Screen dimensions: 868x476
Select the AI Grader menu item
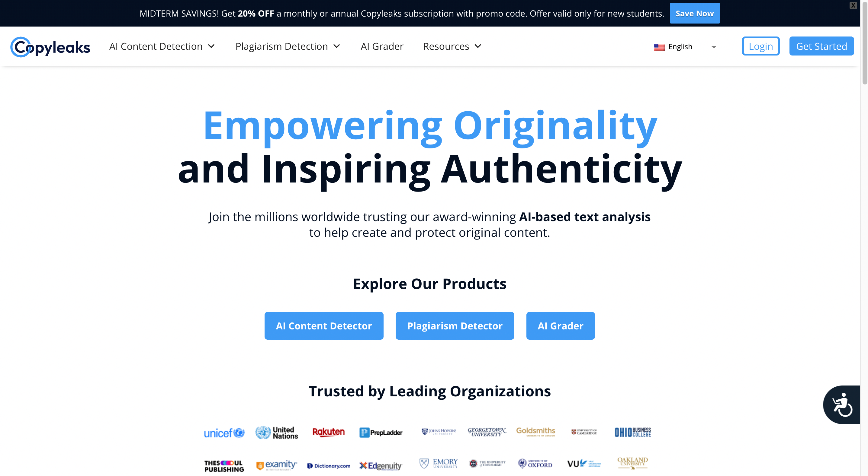382,46
